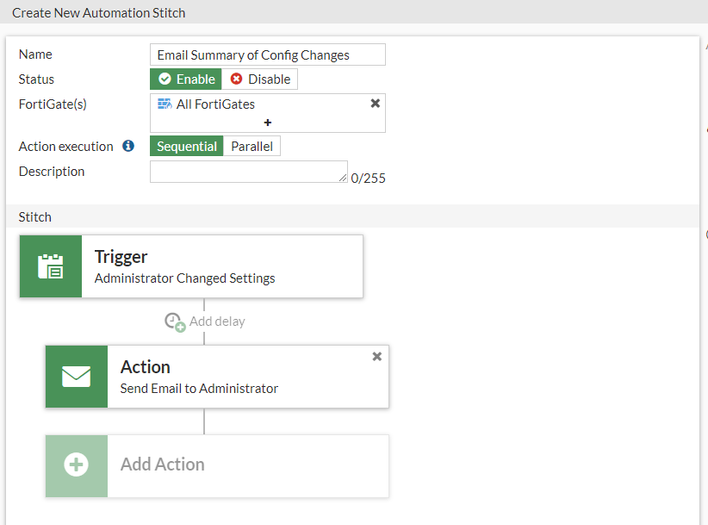Image resolution: width=708 pixels, height=525 pixels.
Task: Click the stitch Name input field
Action: coord(267,55)
